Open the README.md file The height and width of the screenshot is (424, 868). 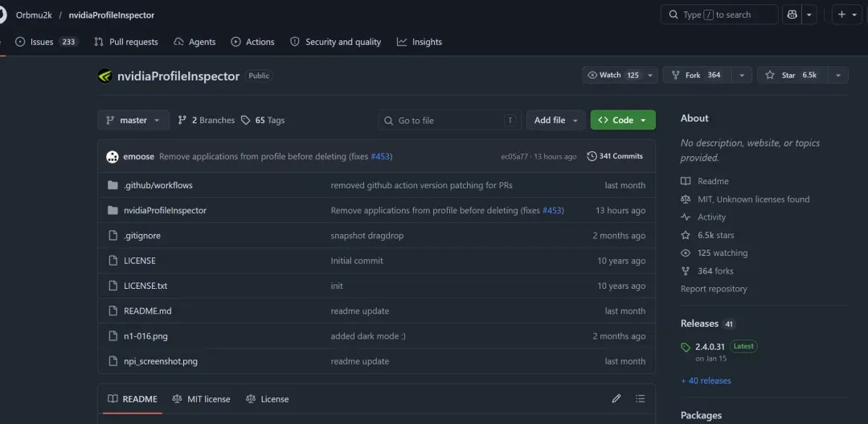click(x=148, y=311)
